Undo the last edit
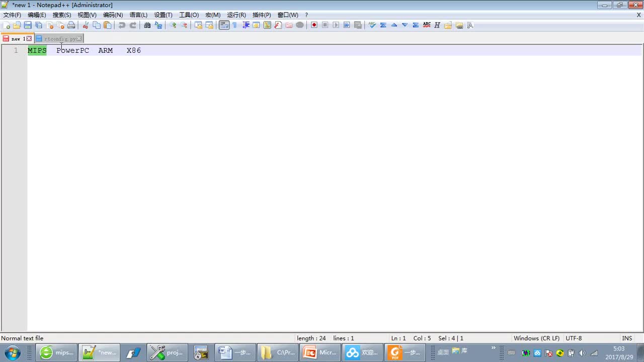 click(122, 25)
